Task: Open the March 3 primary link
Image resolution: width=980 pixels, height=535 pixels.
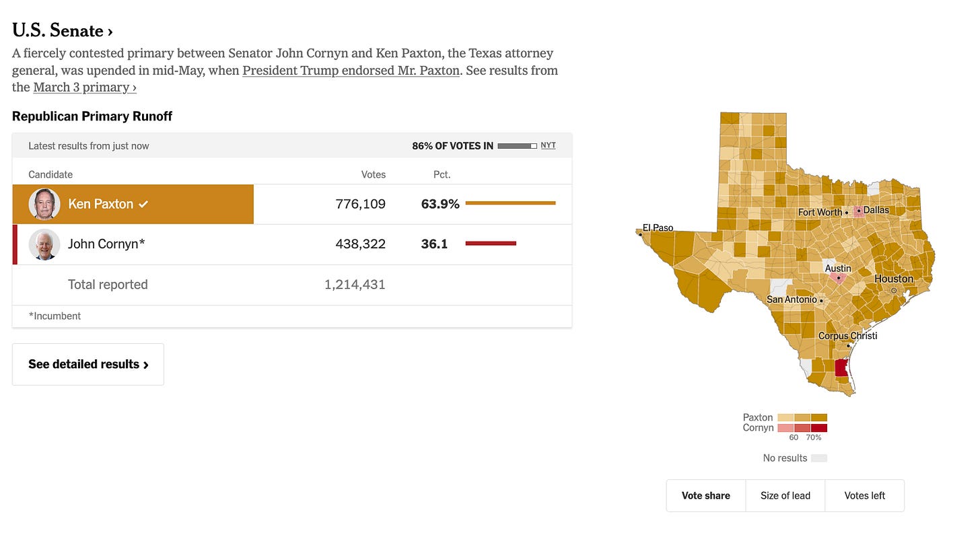Action: 85,87
